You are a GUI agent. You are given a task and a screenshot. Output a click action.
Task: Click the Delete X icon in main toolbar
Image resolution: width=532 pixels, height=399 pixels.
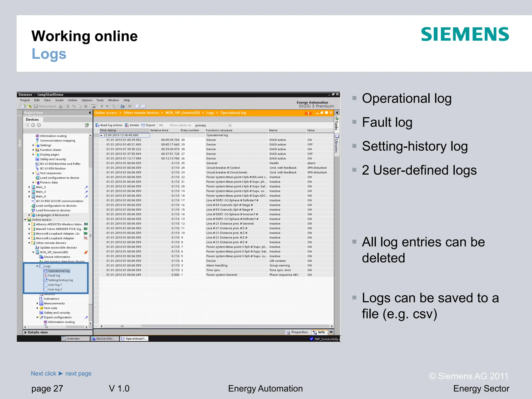(x=86, y=106)
